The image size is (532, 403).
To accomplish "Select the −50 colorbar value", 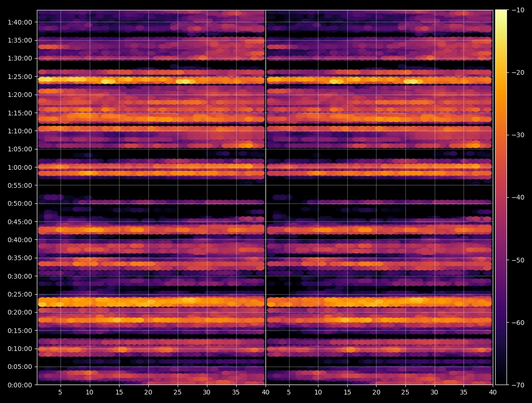I will pyautogui.click(x=517, y=260).
